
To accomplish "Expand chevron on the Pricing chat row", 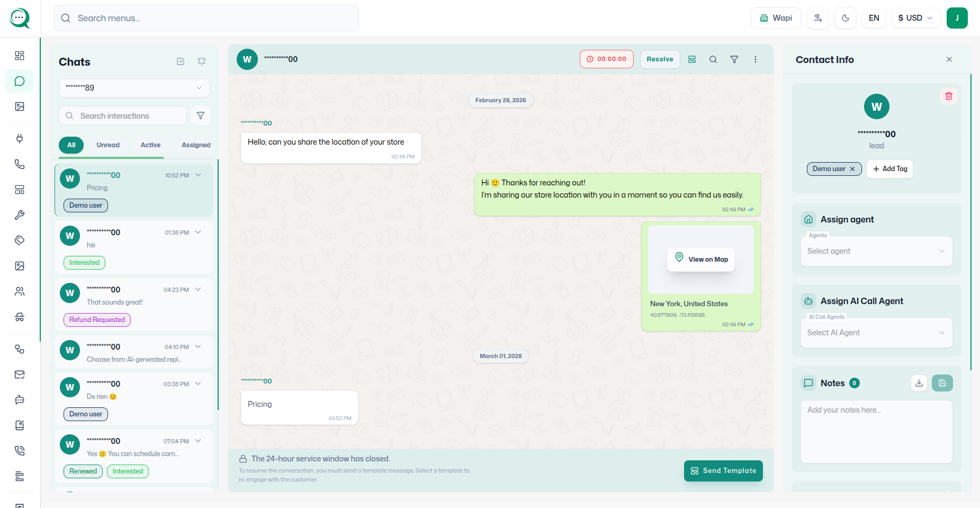I will tap(199, 175).
